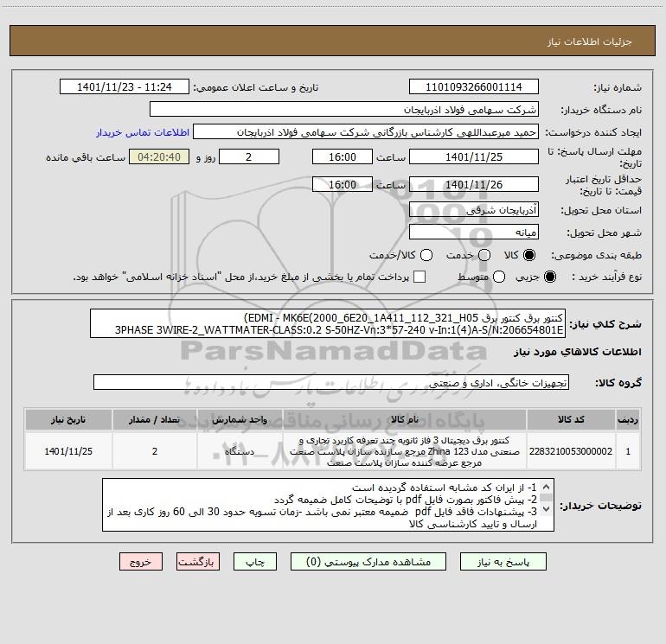
Task: Click the کد کالا column header
Action: 571,419
